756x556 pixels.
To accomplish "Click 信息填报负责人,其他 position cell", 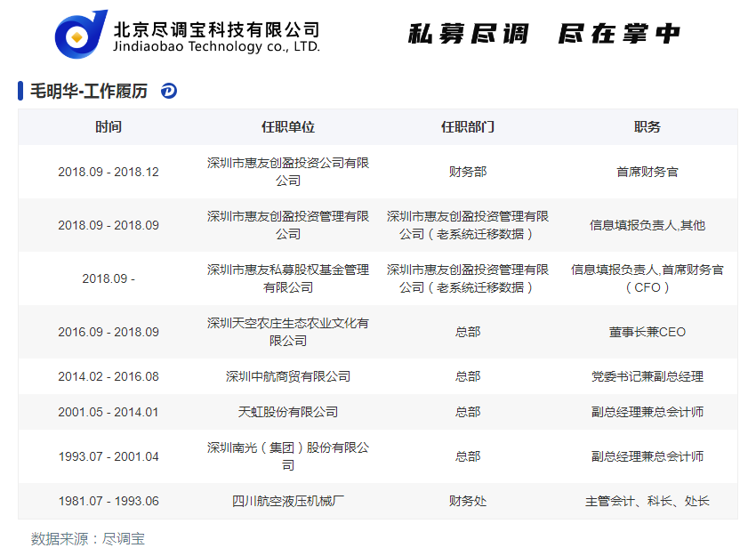I will coord(647,225).
